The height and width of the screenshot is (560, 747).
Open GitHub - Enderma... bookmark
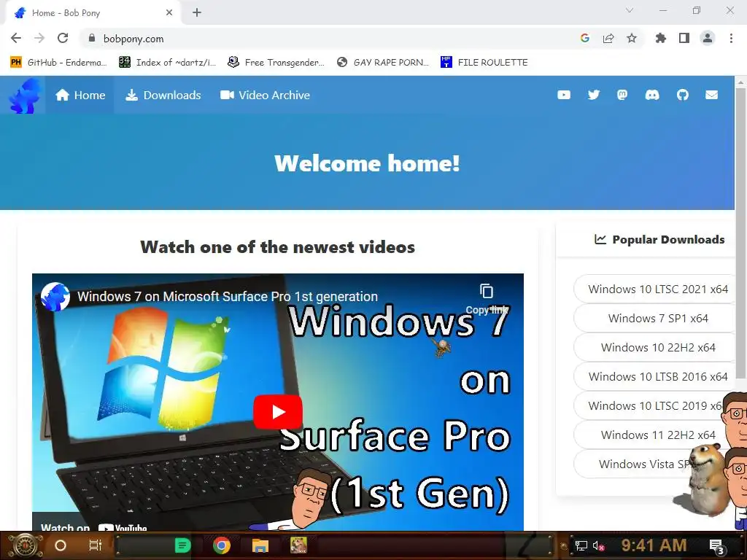point(58,63)
